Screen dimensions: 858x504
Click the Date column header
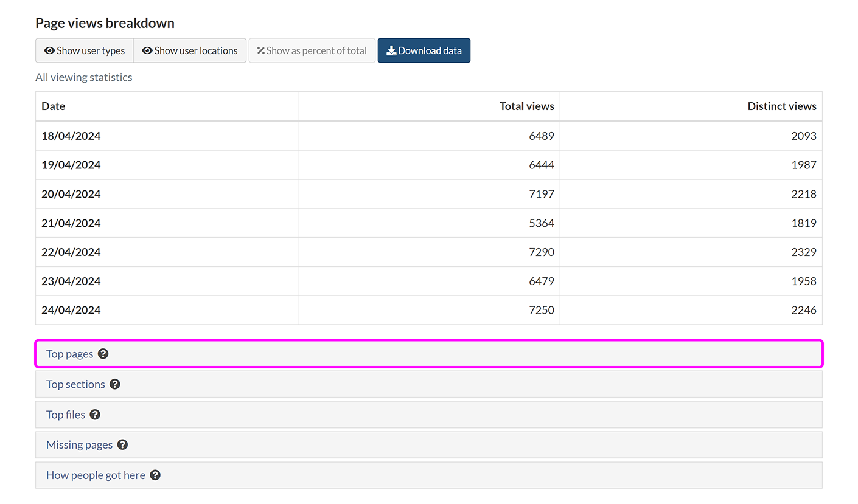(54, 106)
